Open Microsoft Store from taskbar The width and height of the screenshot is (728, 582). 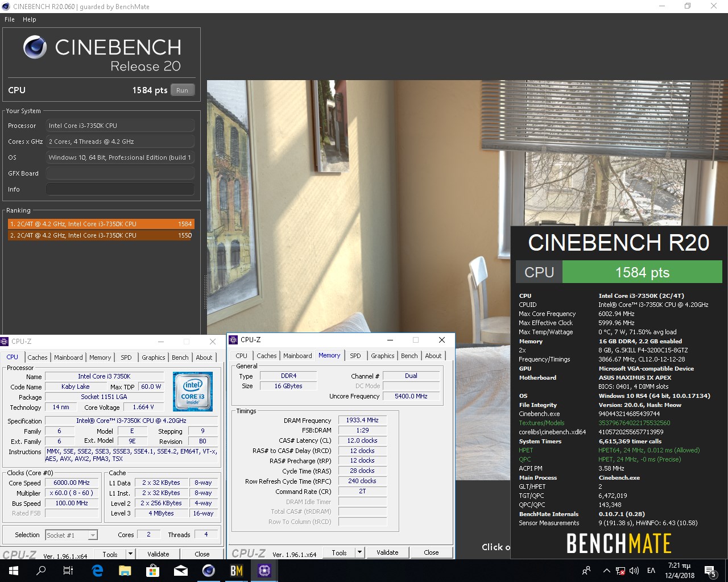(x=152, y=571)
